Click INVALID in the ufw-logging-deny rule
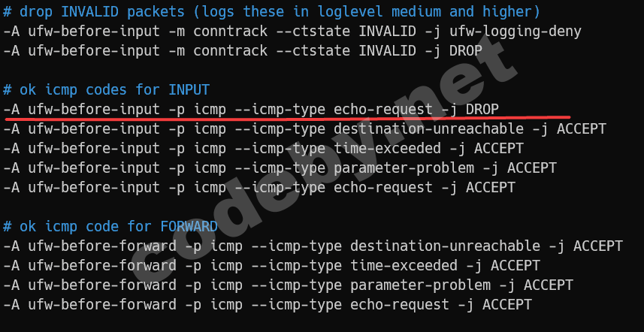The width and height of the screenshot is (644, 332). 387,32
